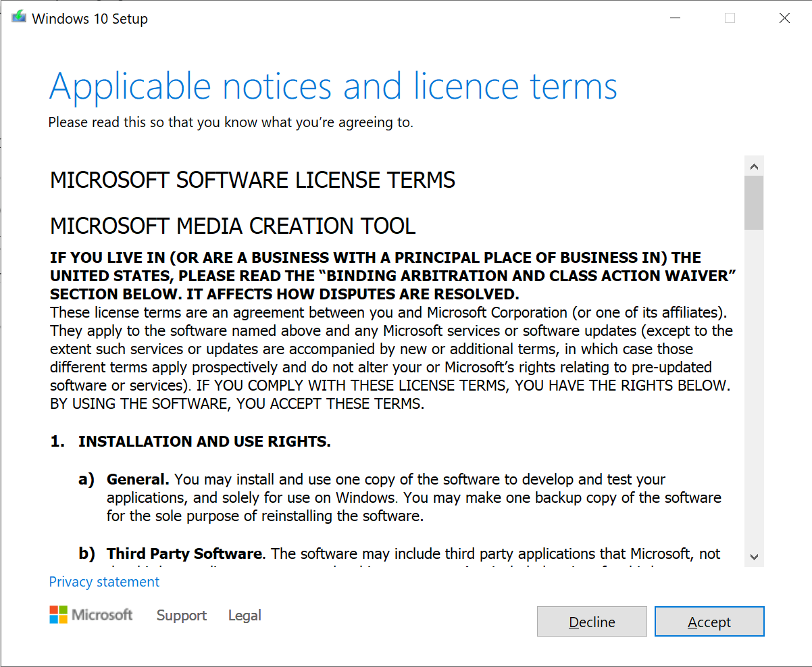Minimize the Windows 10 Setup window

pyautogui.click(x=675, y=18)
